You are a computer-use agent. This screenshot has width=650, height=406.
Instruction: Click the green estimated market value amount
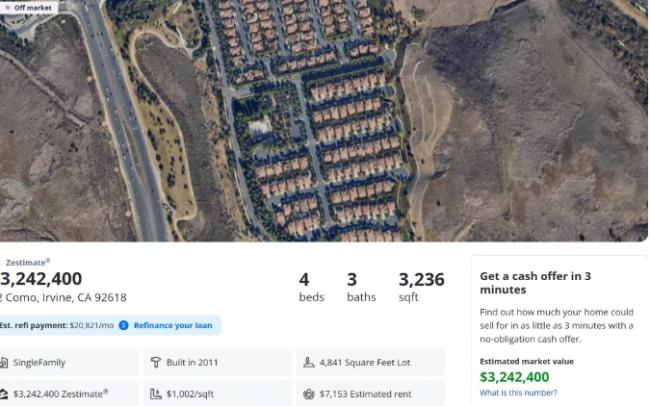coord(514,377)
